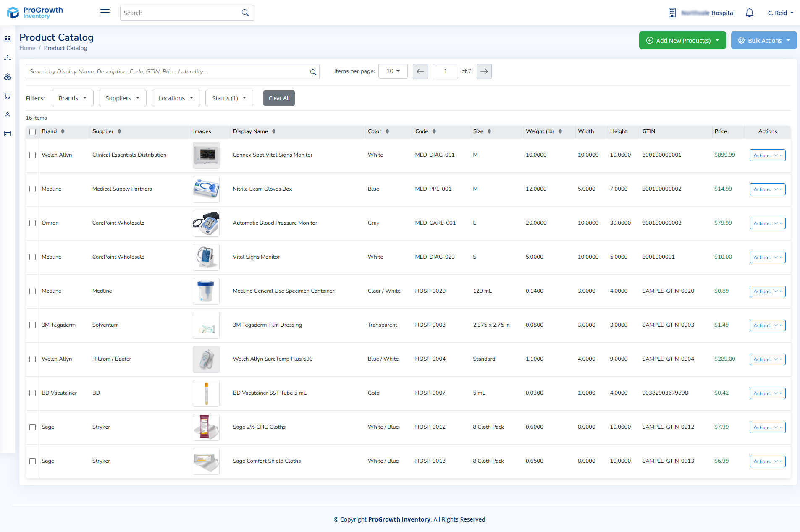The image size is (800, 532).
Task: Open the dashboard grid sidebar icon
Action: point(8,39)
